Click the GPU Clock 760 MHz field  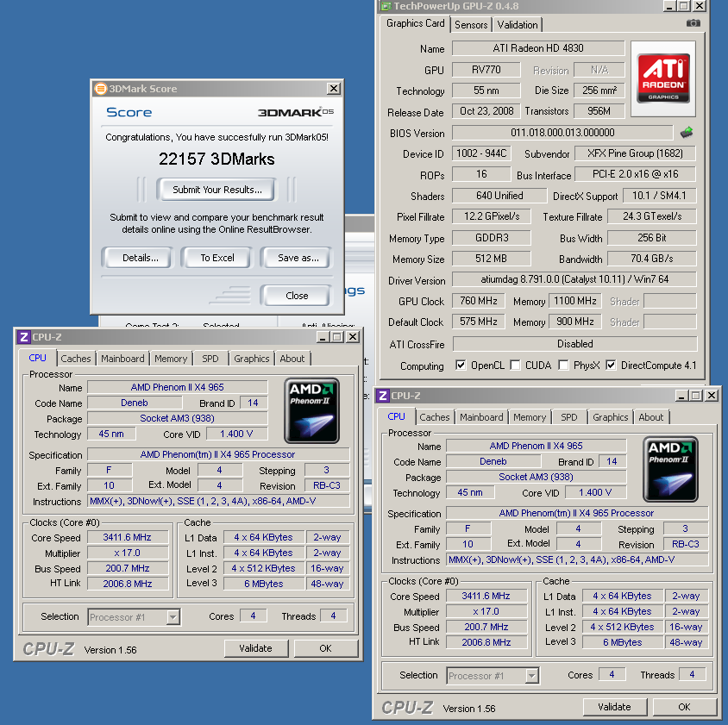(x=478, y=301)
